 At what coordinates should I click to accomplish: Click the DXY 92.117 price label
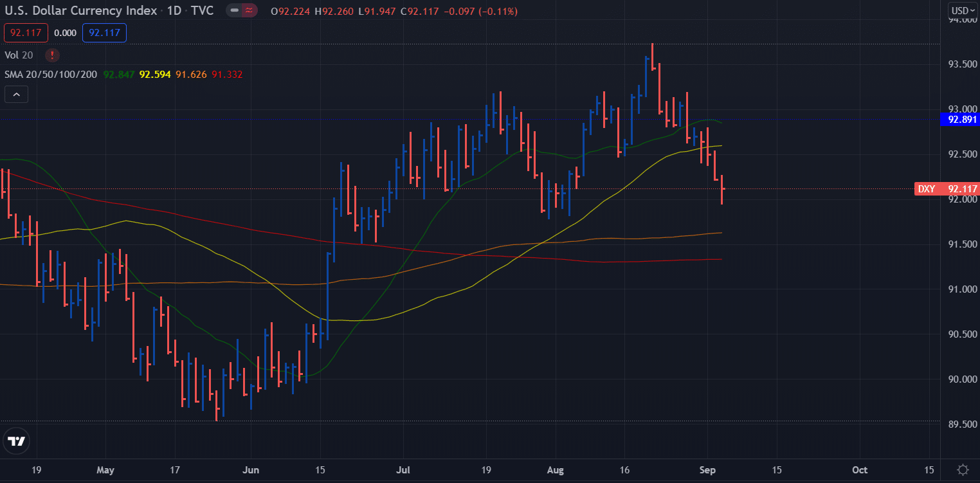click(947, 189)
